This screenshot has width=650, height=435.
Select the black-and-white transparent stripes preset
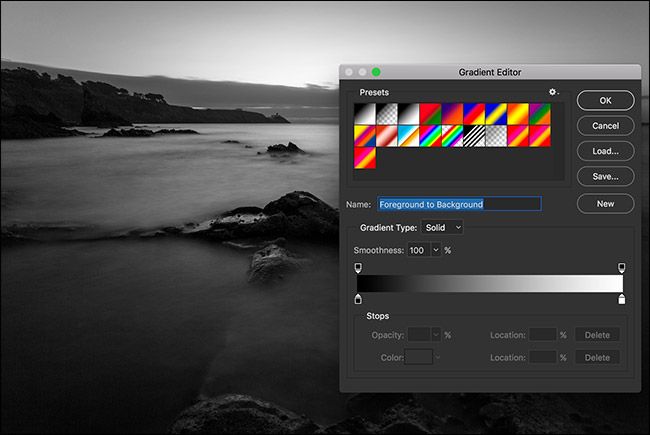[474, 136]
